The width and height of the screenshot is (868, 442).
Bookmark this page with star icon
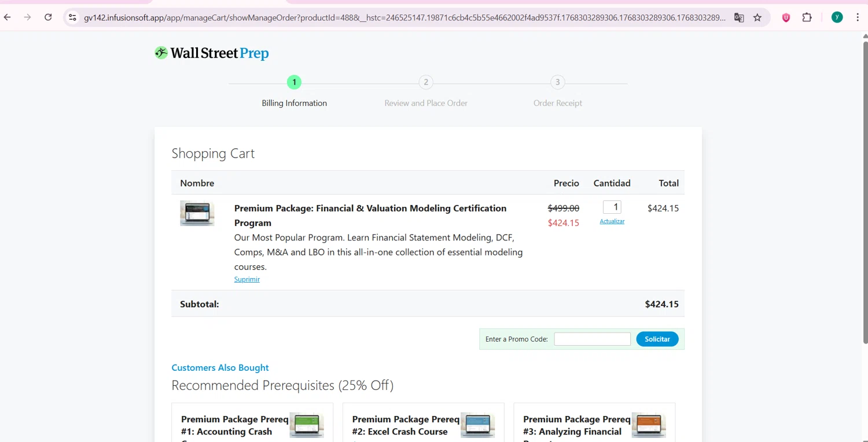coord(757,17)
